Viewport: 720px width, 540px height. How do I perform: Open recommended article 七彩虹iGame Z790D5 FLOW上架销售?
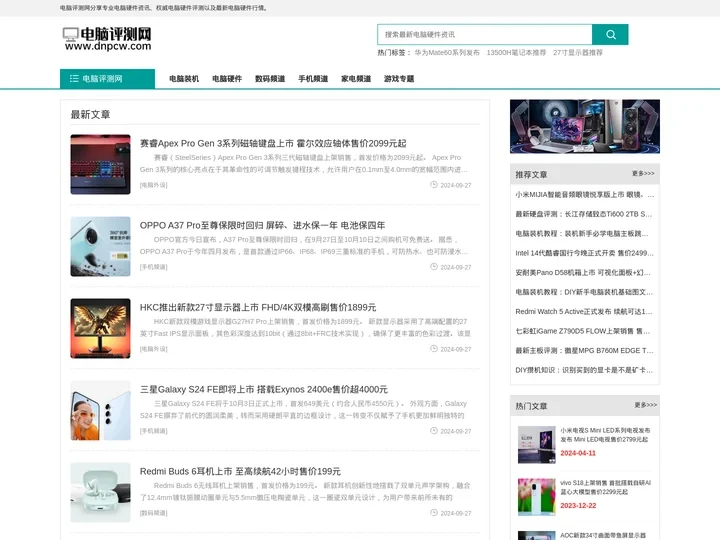click(x=583, y=331)
